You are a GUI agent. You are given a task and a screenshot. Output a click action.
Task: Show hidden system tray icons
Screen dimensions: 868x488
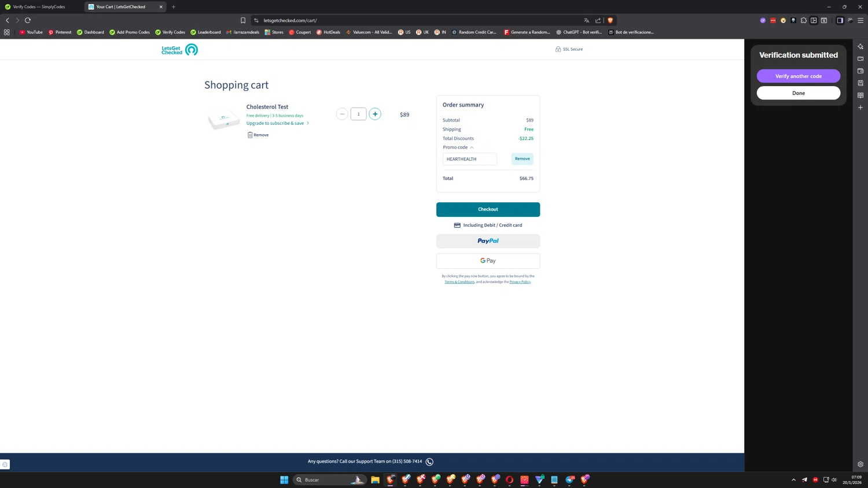coord(793,480)
